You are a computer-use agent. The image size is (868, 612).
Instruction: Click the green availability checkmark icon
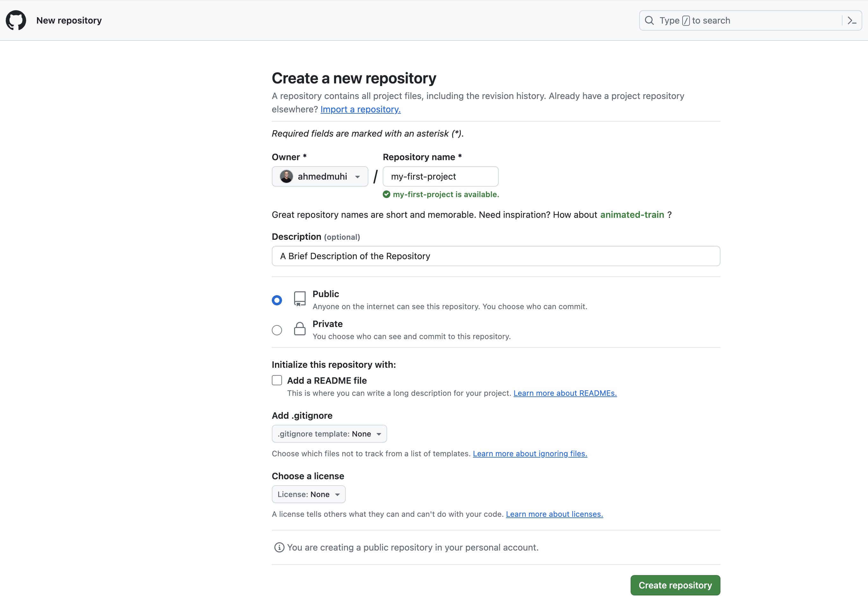click(387, 194)
